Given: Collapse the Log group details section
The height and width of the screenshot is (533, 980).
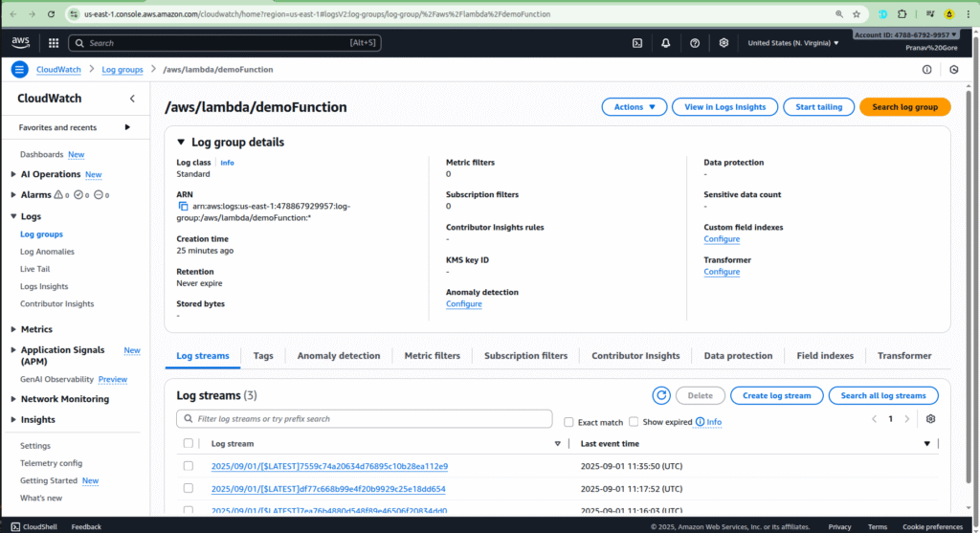Looking at the screenshot, I should tap(181, 143).
